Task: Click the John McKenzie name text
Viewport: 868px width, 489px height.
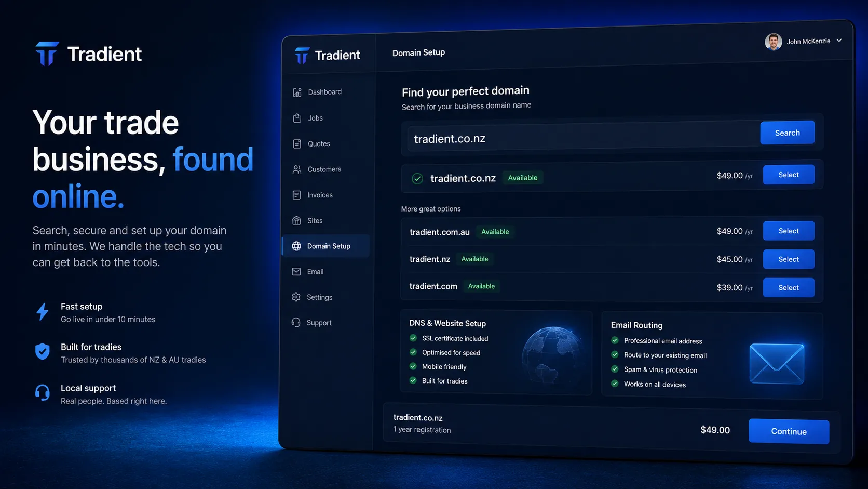Action: click(x=808, y=41)
